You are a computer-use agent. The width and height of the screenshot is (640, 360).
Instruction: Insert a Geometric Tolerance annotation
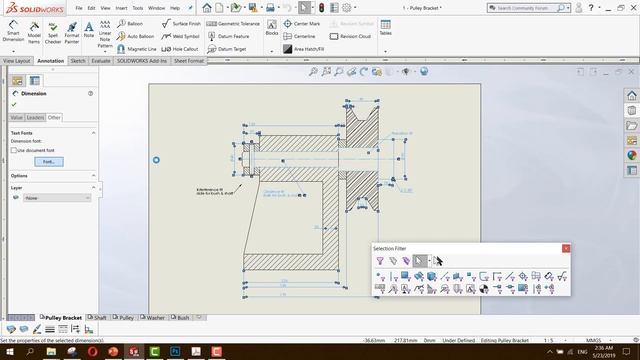point(233,24)
